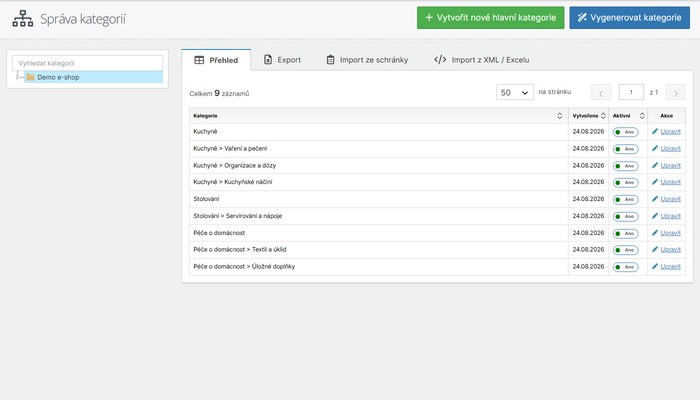Click the Stolování > Servírování a nápoje cell
Screen dimensions: 700x400
click(379, 216)
